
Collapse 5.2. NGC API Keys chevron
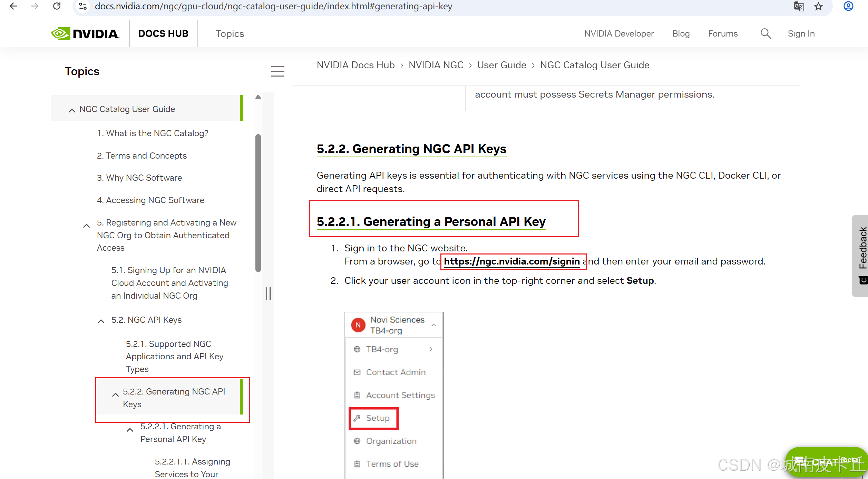click(x=101, y=321)
